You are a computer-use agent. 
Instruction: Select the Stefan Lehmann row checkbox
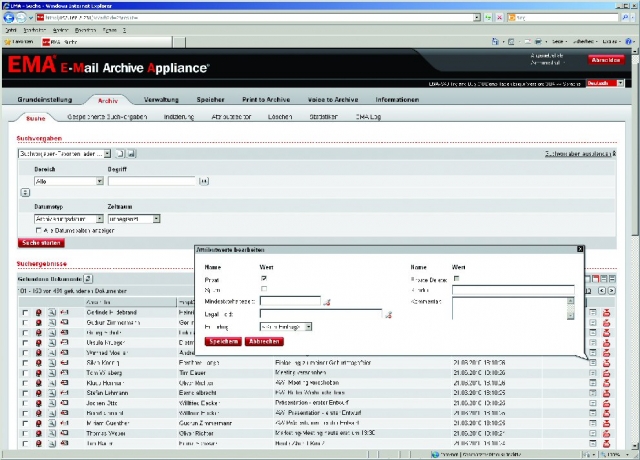coord(25,393)
